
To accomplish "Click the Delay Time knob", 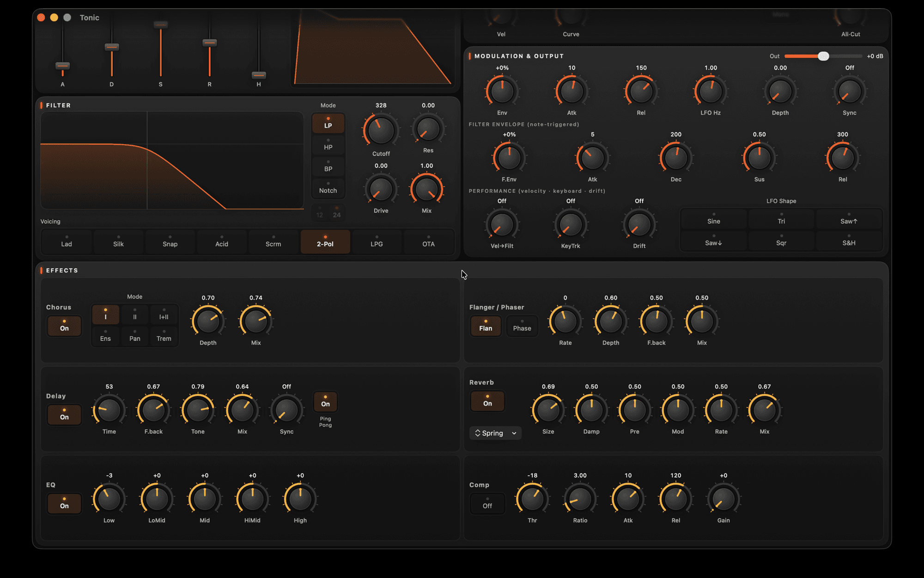I will tap(109, 410).
